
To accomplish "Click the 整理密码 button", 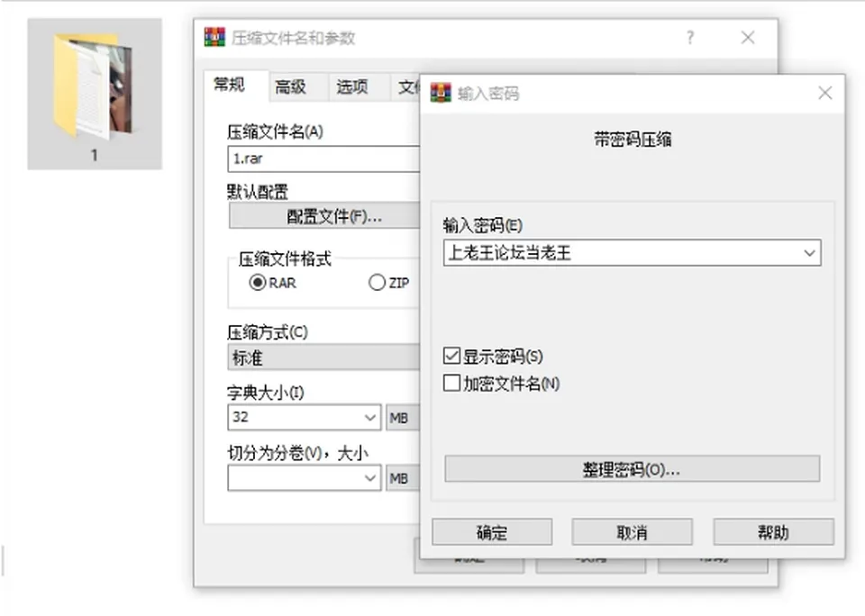I will point(633,469).
